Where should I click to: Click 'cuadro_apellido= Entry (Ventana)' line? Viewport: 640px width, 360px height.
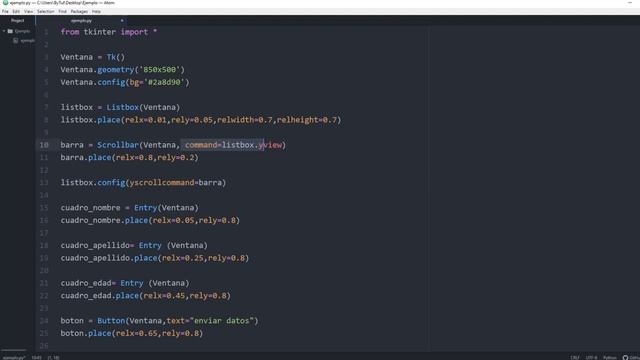coord(134,245)
